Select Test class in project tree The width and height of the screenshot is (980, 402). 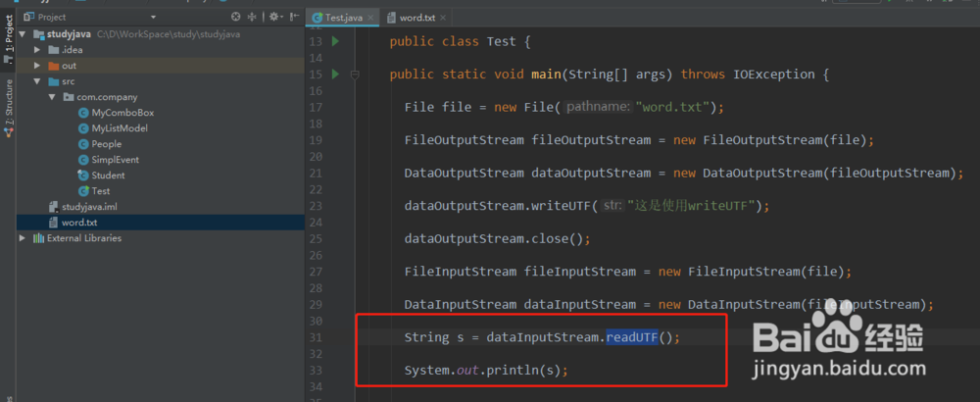coord(101,191)
